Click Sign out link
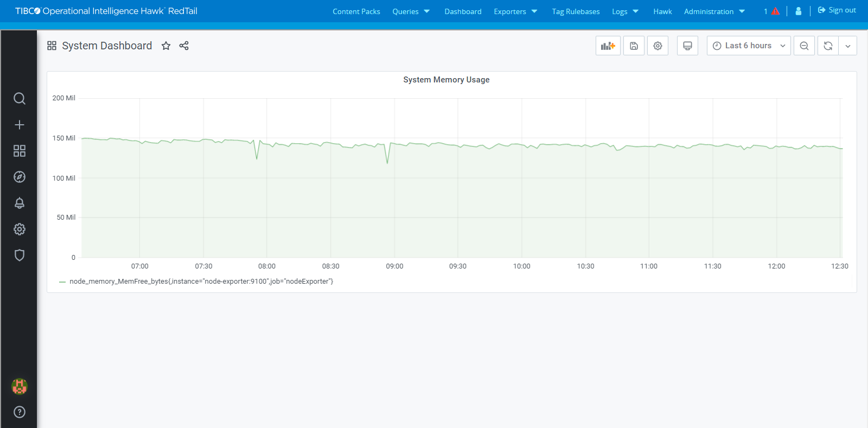The image size is (868, 428). pyautogui.click(x=837, y=10)
